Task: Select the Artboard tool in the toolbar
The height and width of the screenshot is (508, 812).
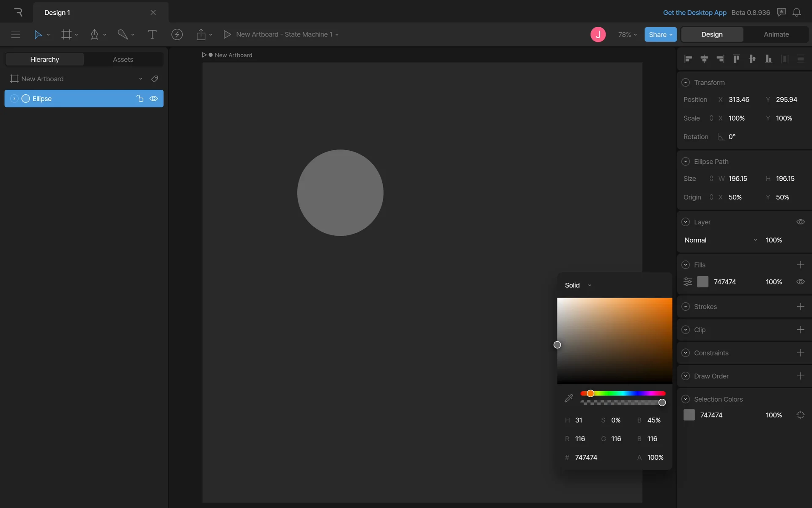Action: (x=66, y=34)
